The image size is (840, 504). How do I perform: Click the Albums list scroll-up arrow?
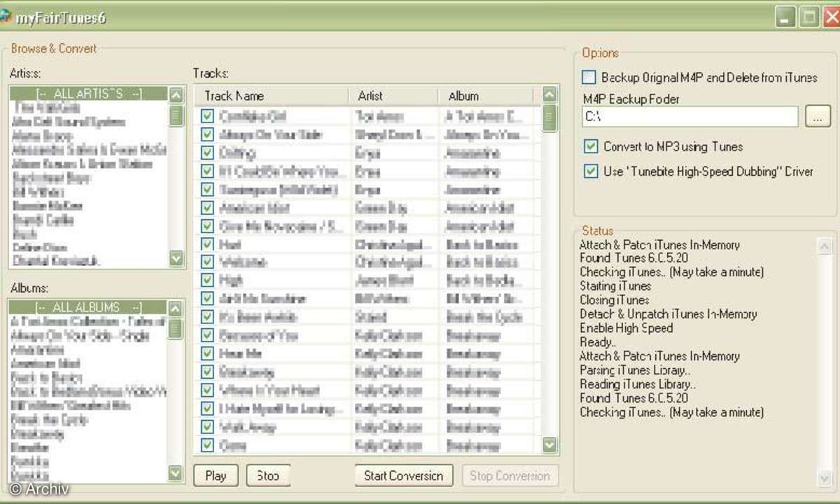(175, 308)
